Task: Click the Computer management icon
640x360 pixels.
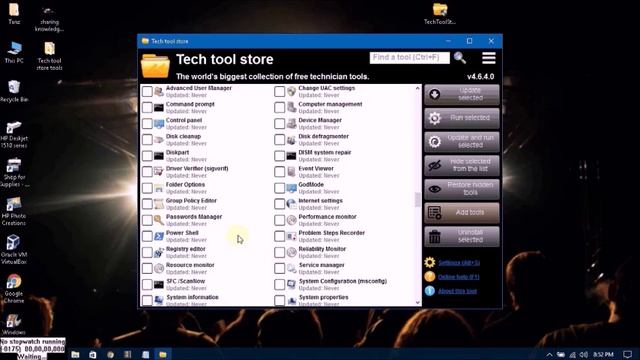Action: [x=291, y=108]
